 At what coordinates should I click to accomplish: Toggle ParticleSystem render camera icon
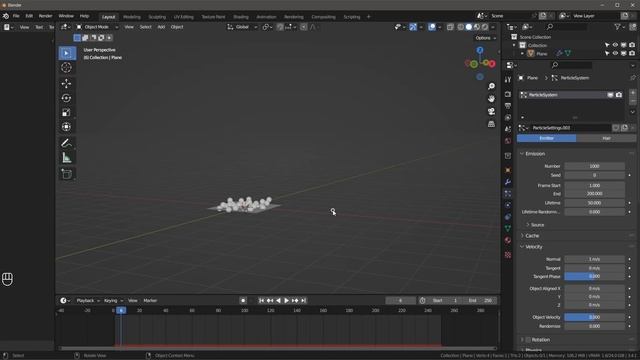click(619, 95)
